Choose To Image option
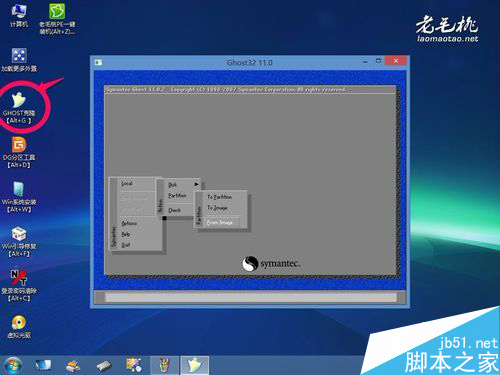The width and height of the screenshot is (500, 375). [217, 208]
